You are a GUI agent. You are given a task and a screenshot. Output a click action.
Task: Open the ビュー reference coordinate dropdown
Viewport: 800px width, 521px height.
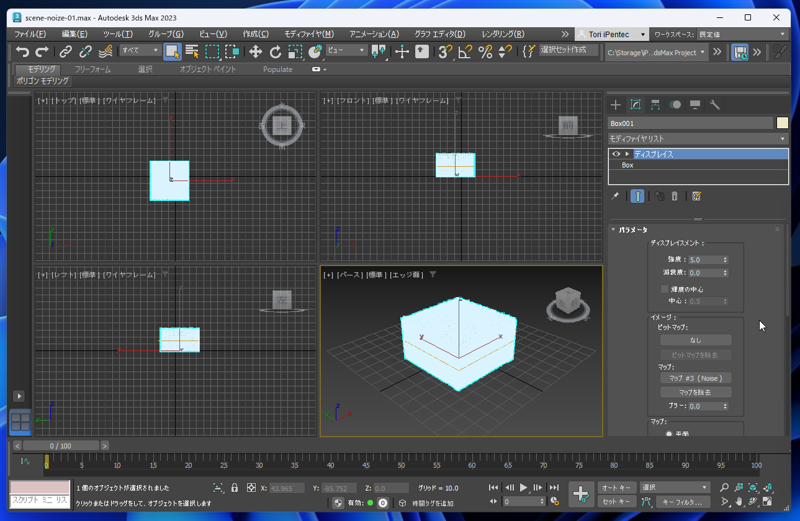pyautogui.click(x=346, y=50)
